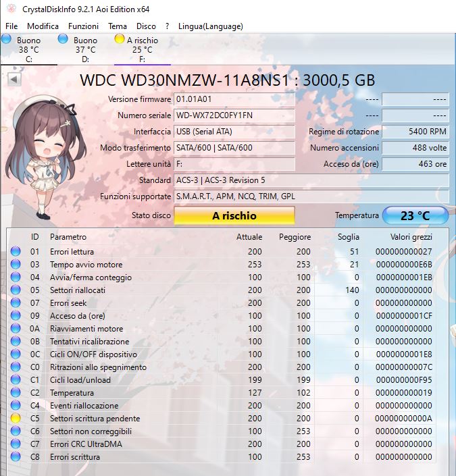Switch to the C: disk tab

(29, 49)
